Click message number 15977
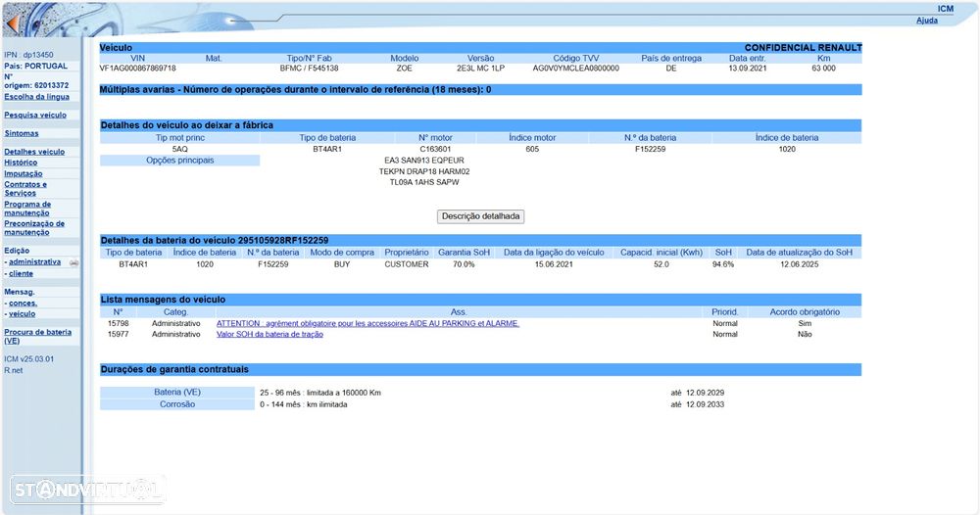The height and width of the screenshot is (515, 980). [x=119, y=334]
